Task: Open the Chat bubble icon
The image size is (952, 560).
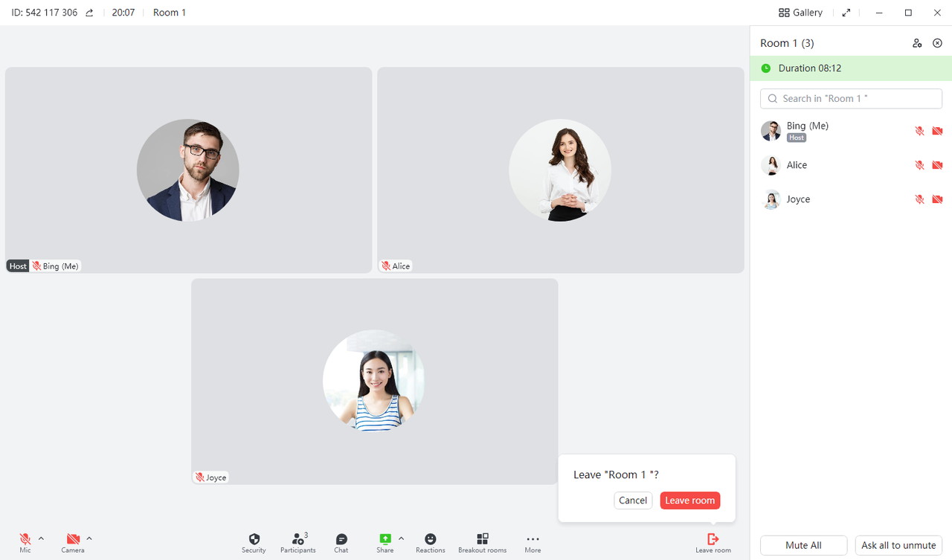Action: click(x=341, y=539)
